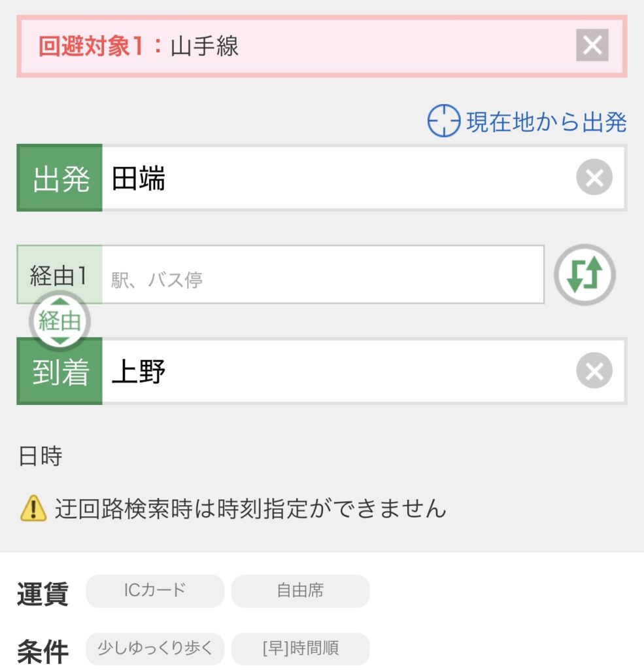Viewport: 644px width, 670px height.
Task: Tap the 迂回路検索時は時刻指定ができません notice
Action: (250, 508)
